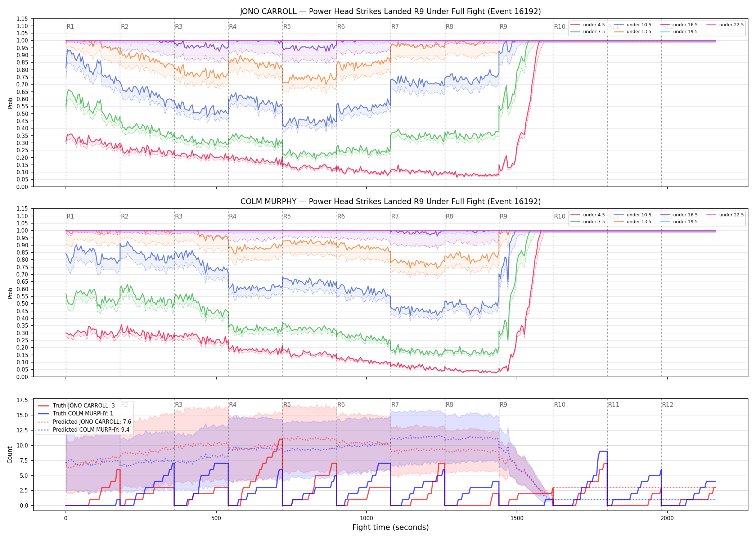
Task: Click the '1.00' tick in COLM MURPHY chart
Action: coord(22,231)
